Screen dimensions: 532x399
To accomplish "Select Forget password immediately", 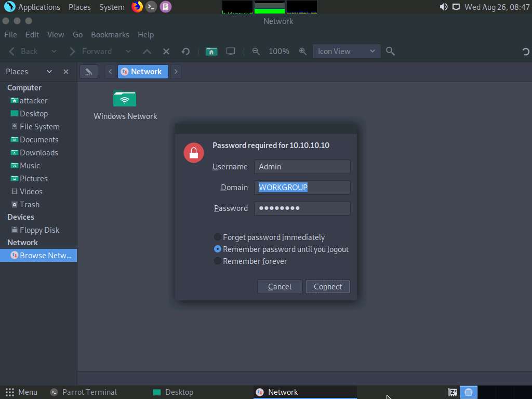I will 217,237.
